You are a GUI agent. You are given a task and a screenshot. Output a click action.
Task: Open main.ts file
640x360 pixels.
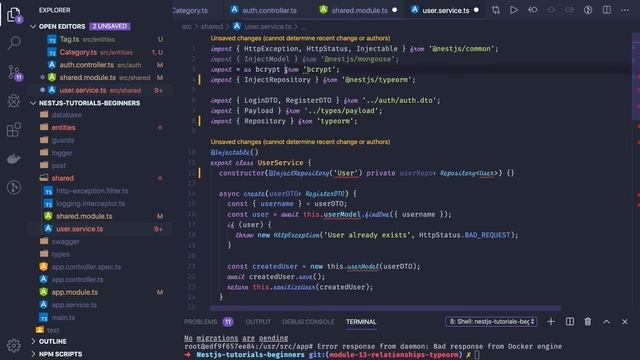pyautogui.click(x=63, y=317)
